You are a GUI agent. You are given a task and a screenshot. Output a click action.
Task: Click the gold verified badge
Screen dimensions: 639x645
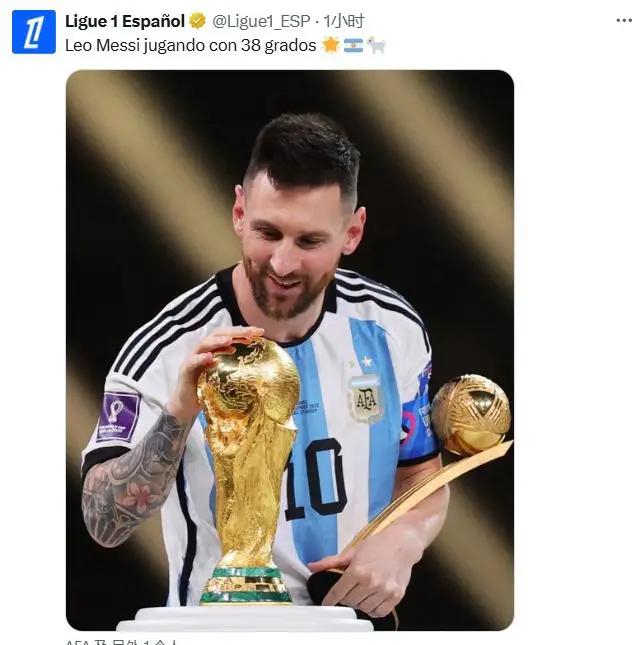coord(198,21)
